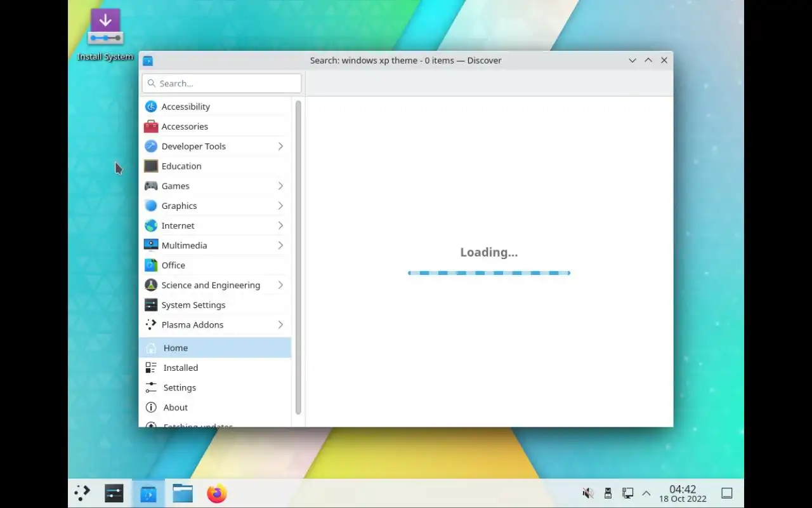This screenshot has height=508, width=812.
Task: Click the Accessibility category icon
Action: [151, 107]
